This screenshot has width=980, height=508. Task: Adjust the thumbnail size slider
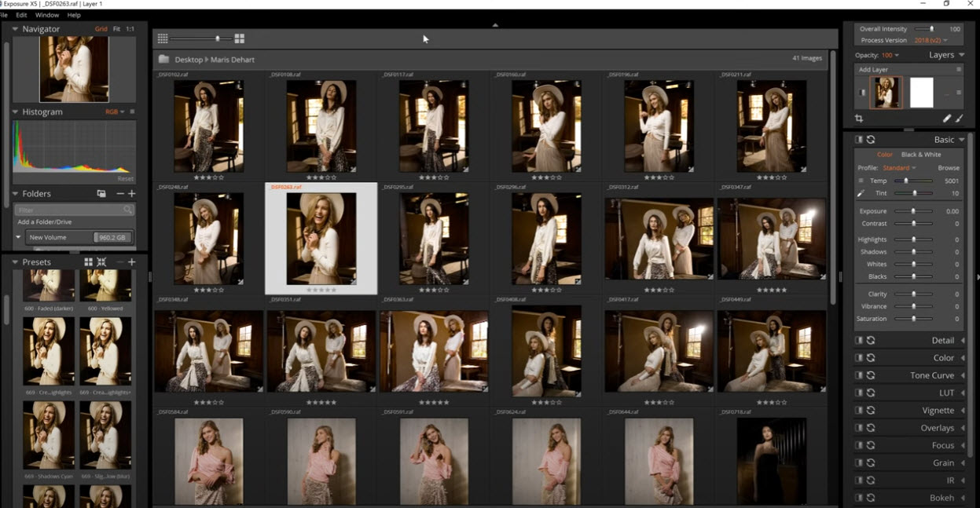pyautogui.click(x=200, y=38)
